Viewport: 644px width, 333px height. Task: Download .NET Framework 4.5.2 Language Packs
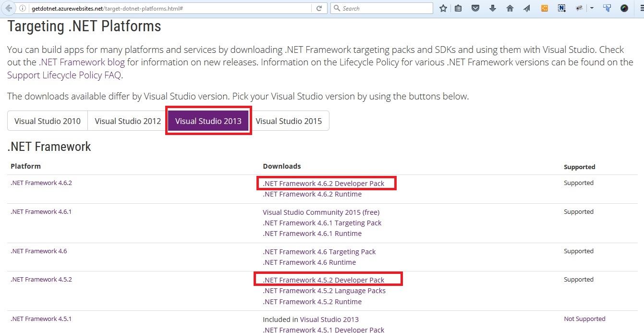pyautogui.click(x=324, y=291)
